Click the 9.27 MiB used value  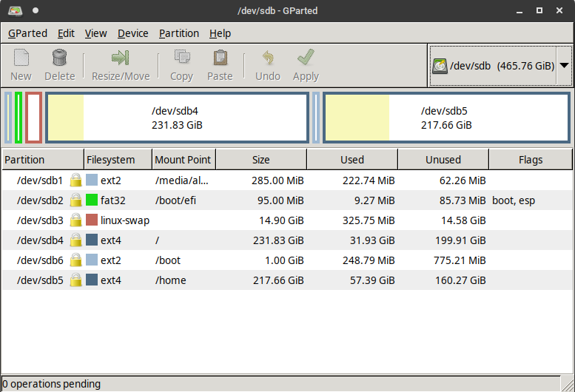click(x=374, y=200)
